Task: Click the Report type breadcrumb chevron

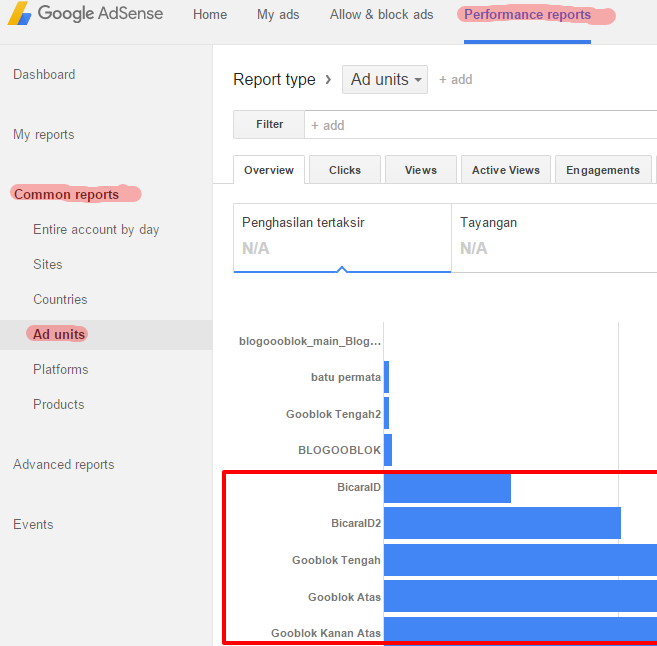Action: (x=328, y=80)
